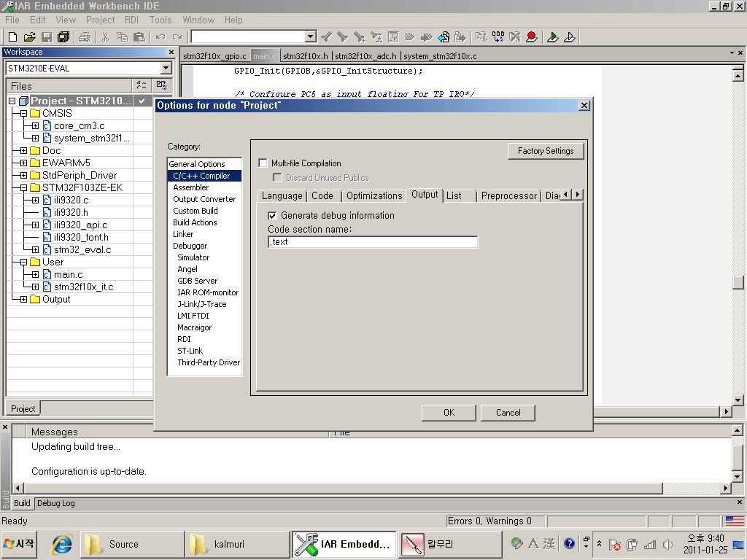The image size is (747, 560).
Task: Collapse the STM32F103ZE-EK folder node
Action: click(x=23, y=187)
